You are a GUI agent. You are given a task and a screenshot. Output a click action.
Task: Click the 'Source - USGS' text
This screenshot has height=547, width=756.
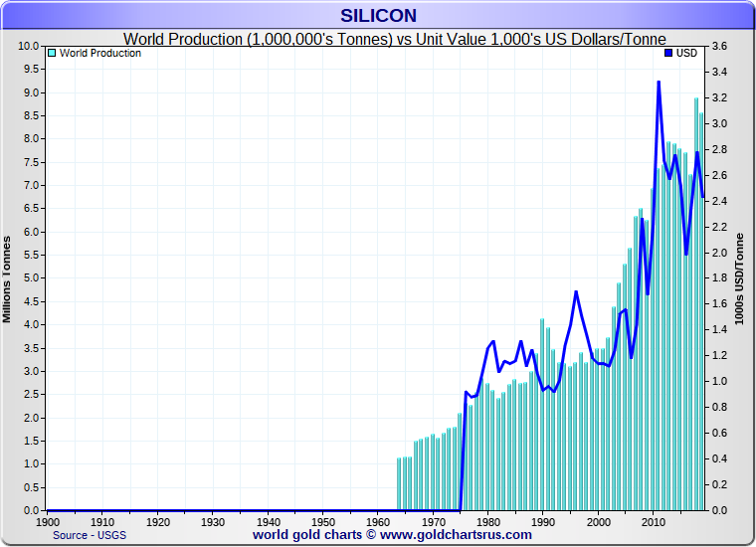pyautogui.click(x=90, y=535)
